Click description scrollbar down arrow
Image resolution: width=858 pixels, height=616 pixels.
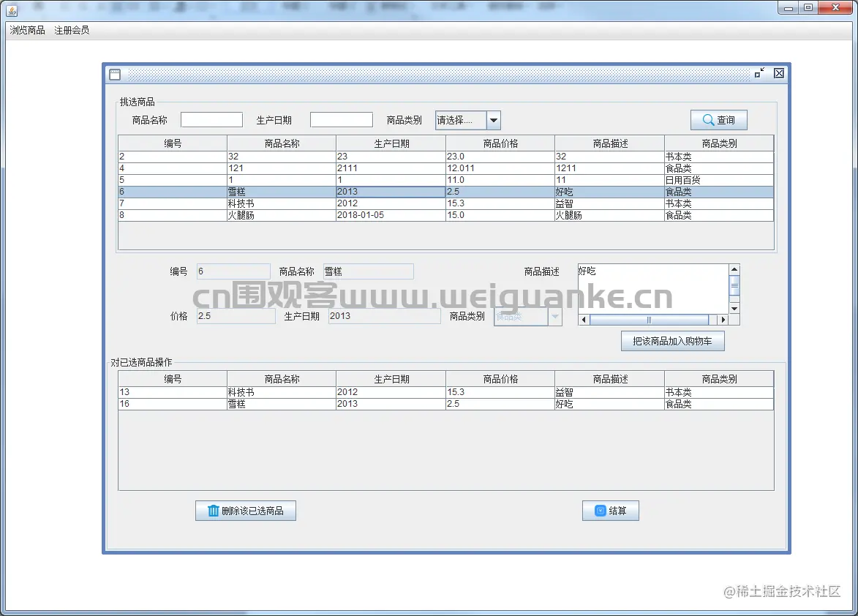[734, 309]
